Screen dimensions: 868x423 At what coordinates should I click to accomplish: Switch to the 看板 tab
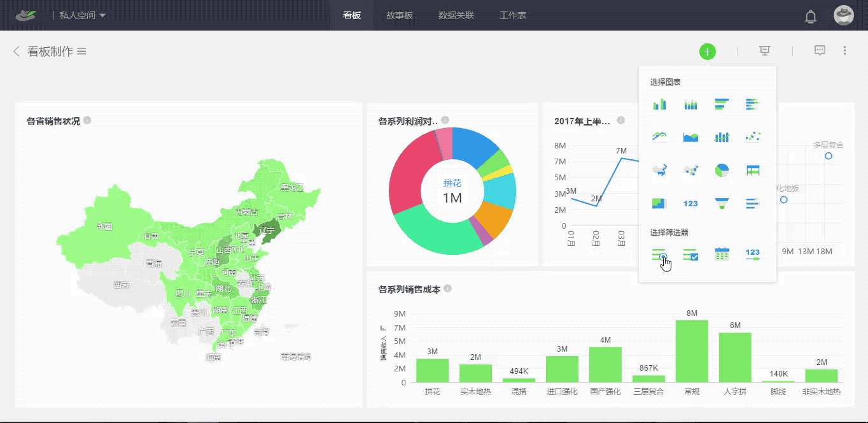tap(352, 15)
